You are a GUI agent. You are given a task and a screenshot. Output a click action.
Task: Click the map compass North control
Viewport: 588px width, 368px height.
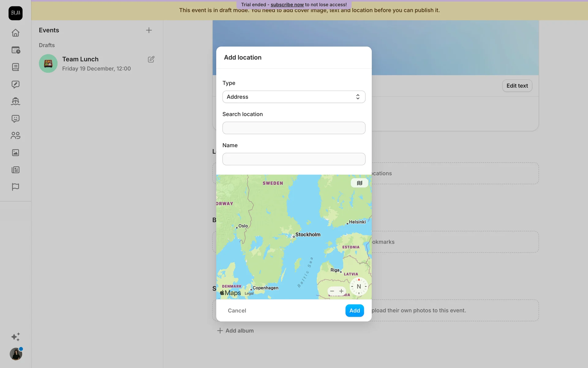point(359,286)
